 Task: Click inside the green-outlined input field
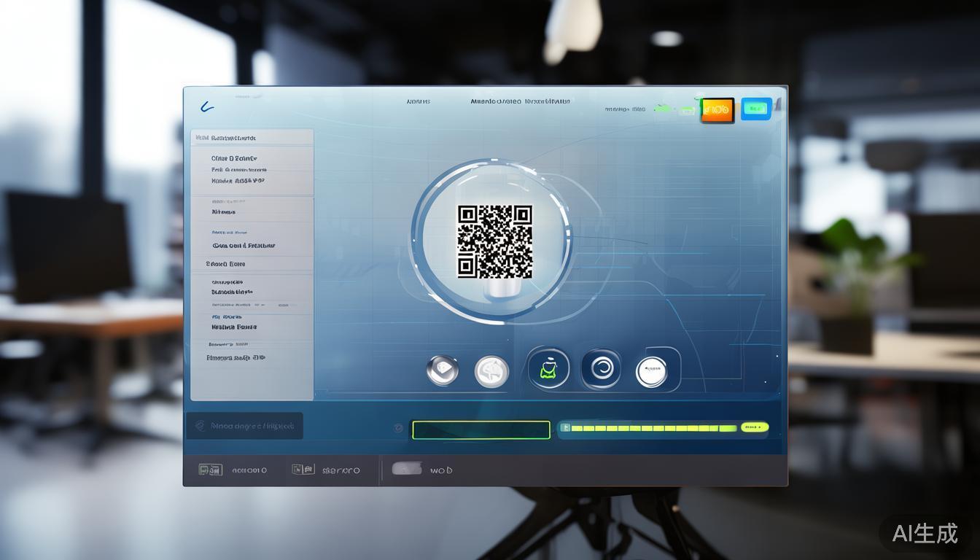[x=481, y=430]
